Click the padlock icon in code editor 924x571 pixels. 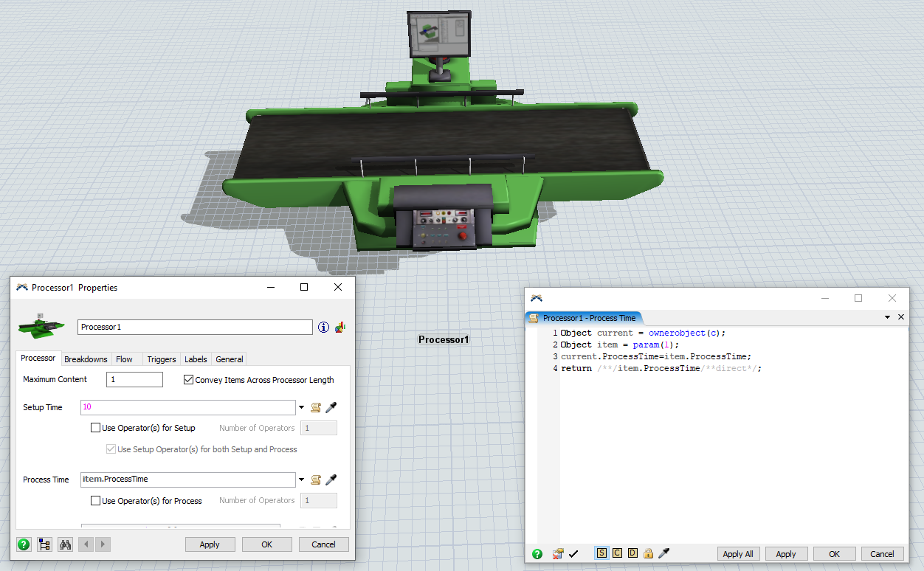pyautogui.click(x=648, y=553)
